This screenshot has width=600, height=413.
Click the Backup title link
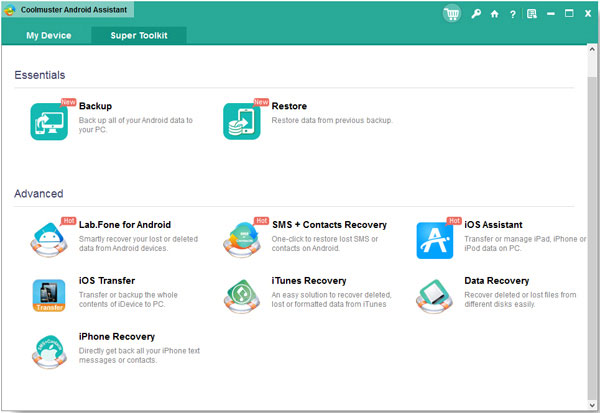95,106
